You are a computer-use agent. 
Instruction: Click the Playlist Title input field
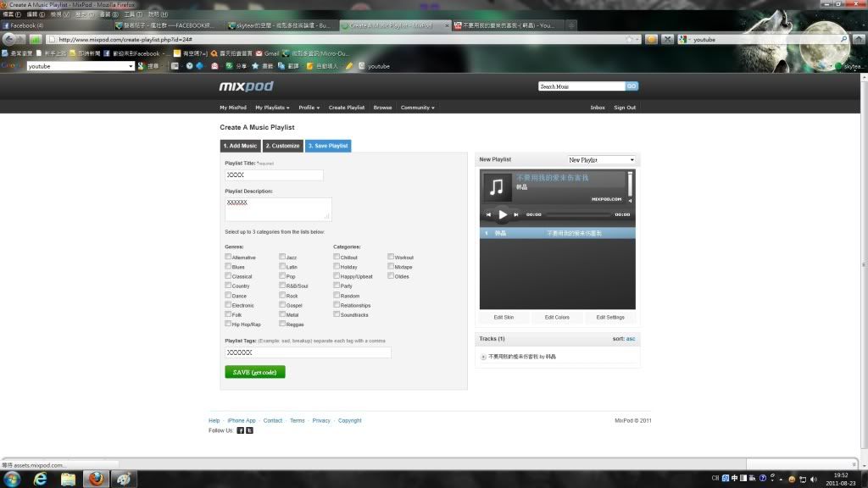(274, 175)
